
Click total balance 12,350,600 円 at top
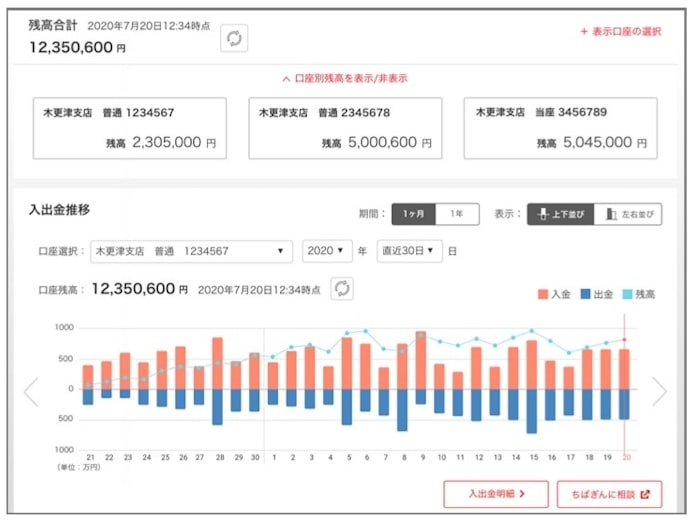77,47
